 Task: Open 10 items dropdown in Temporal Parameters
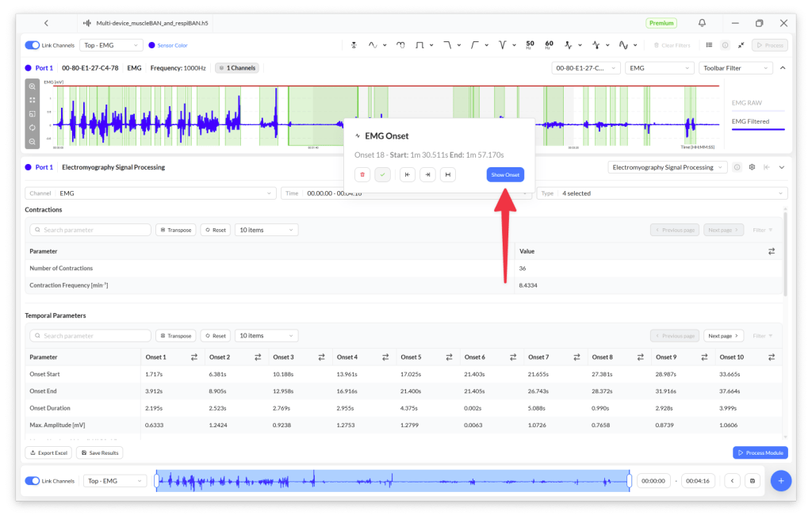(x=266, y=336)
